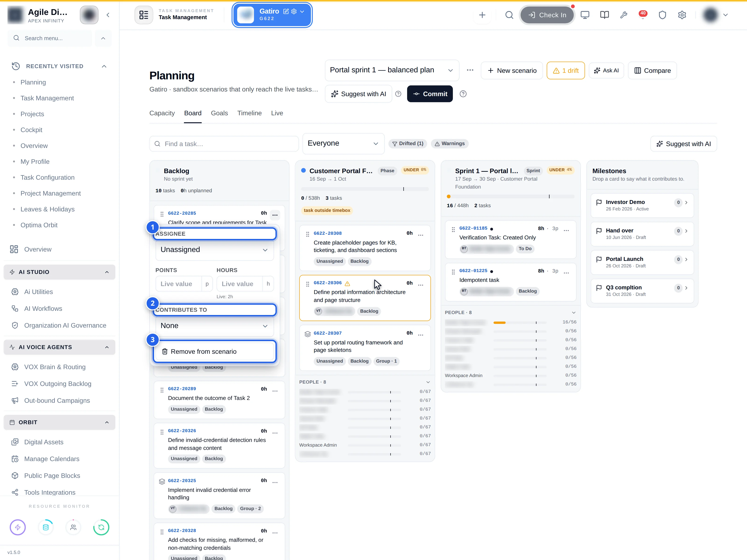Open the wrench tools icon

624,15
